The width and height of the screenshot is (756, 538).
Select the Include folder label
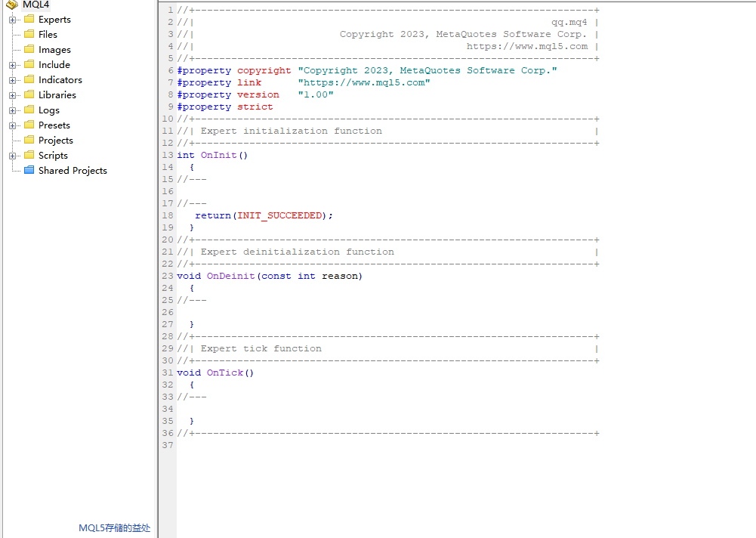(54, 65)
